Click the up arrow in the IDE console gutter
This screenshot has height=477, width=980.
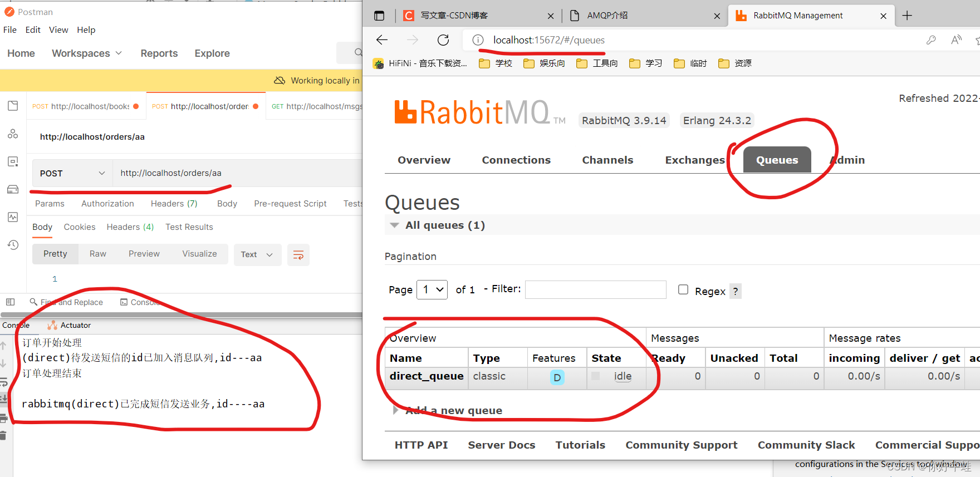point(3,346)
